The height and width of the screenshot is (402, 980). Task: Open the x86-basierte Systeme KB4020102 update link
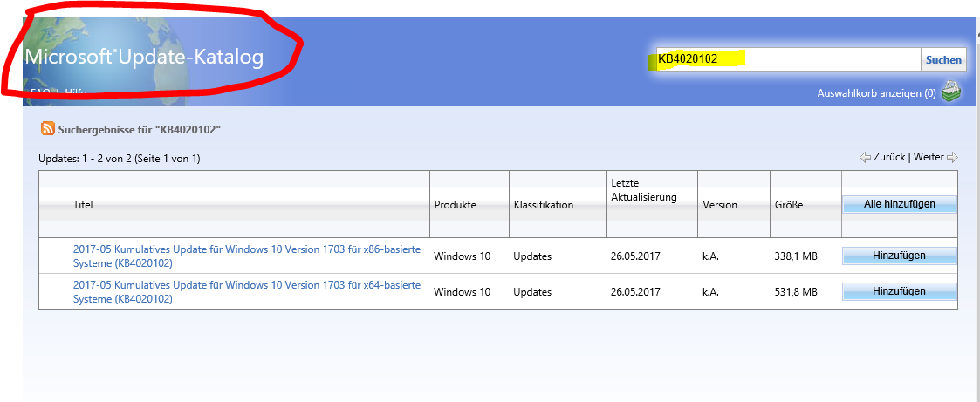247,256
